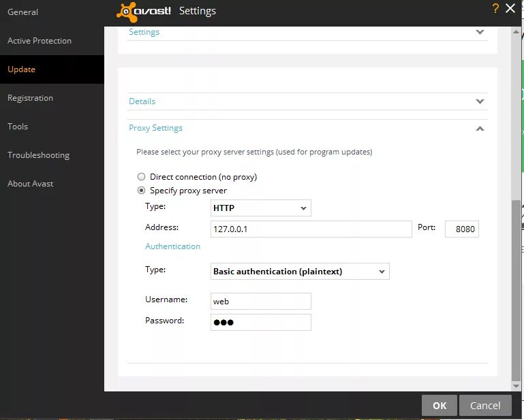Collapse the Proxy Settings section chevron
Image resolution: width=524 pixels, height=420 pixels.
pos(480,129)
